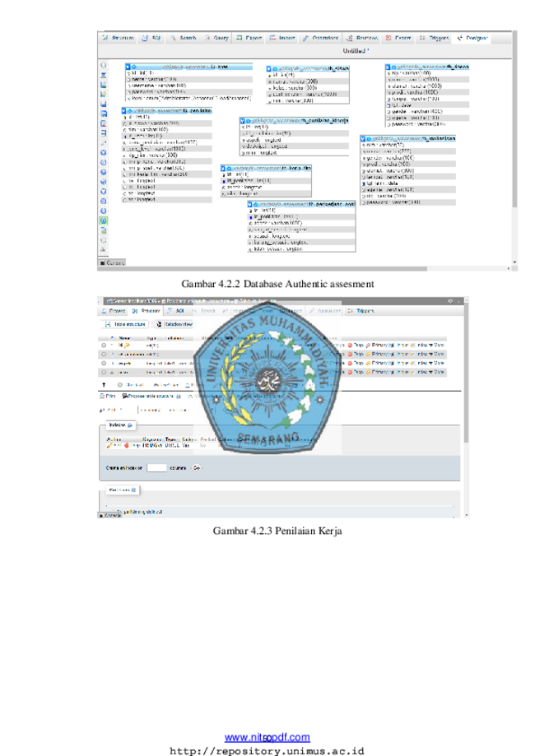Image resolution: width=535 pixels, height=756 pixels.
Task: Click Primary in the id_penilaian row
Action: [376, 355]
